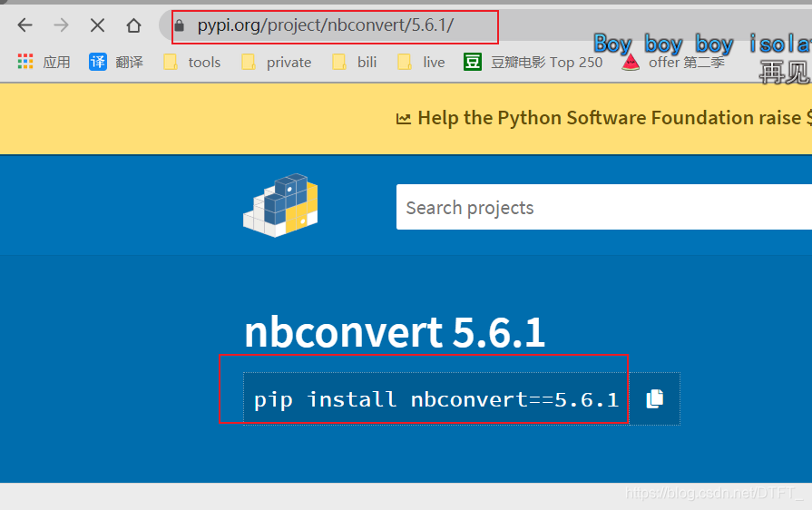
Task: Go to the browser home page
Action: (x=133, y=25)
